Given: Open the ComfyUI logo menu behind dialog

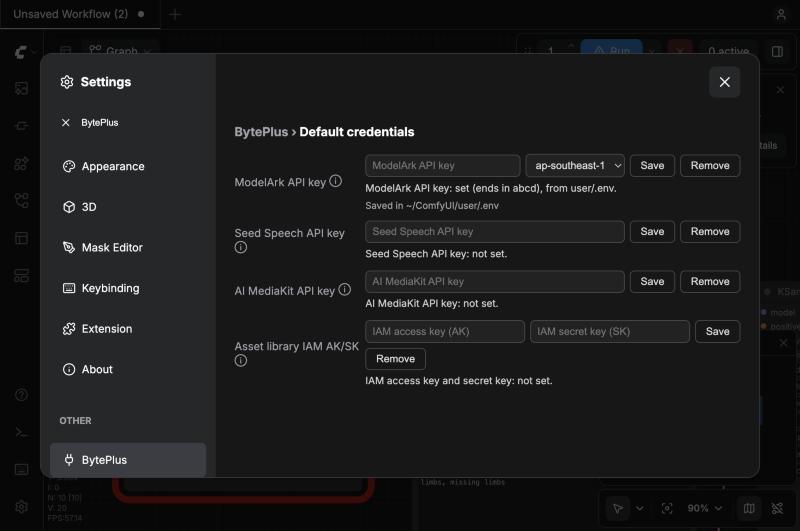Looking at the screenshot, I should [x=21, y=52].
